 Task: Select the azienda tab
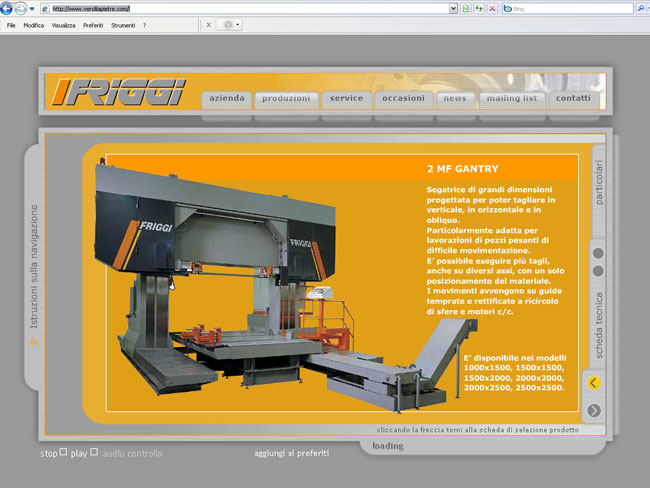coord(227,100)
